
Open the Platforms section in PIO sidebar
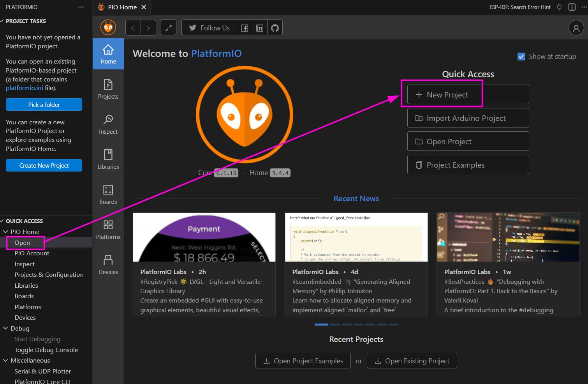click(x=108, y=229)
